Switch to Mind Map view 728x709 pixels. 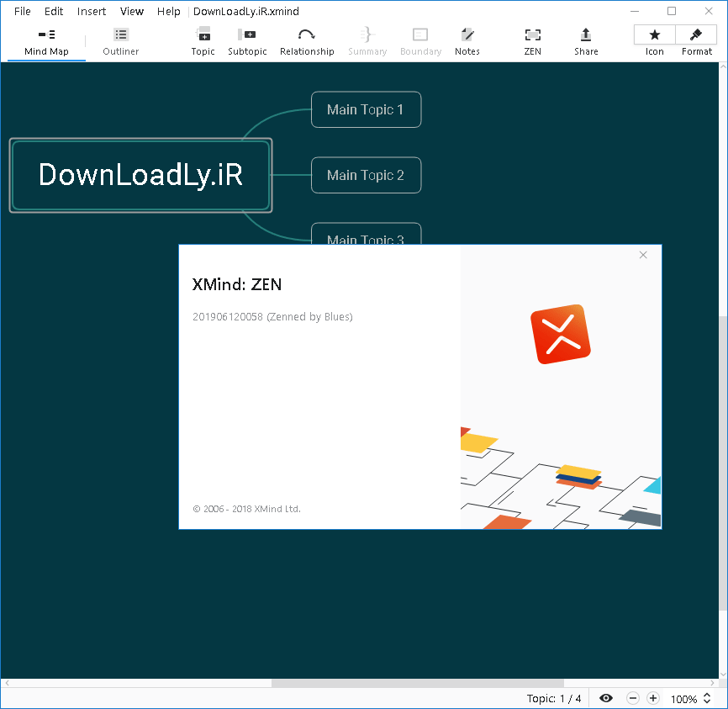47,41
